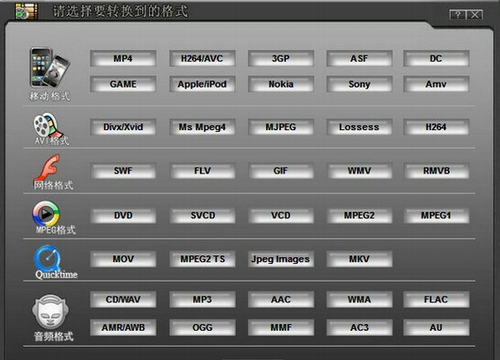Click the AVI format film reel icon

(x=48, y=126)
